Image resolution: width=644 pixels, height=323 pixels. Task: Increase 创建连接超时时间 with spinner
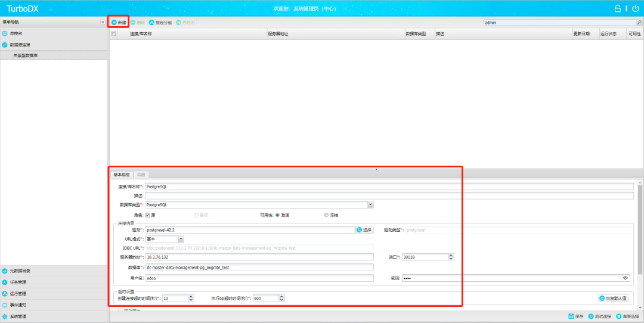point(191,297)
